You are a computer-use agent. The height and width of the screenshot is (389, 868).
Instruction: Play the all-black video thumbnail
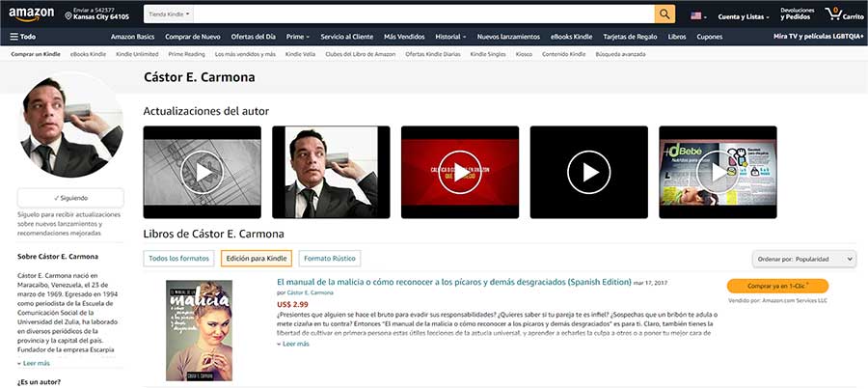[x=589, y=173]
